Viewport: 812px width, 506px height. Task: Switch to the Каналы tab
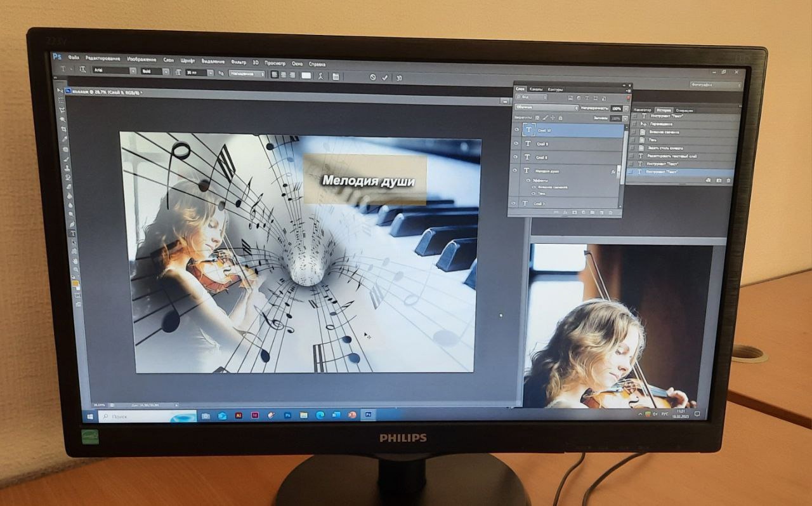point(536,90)
